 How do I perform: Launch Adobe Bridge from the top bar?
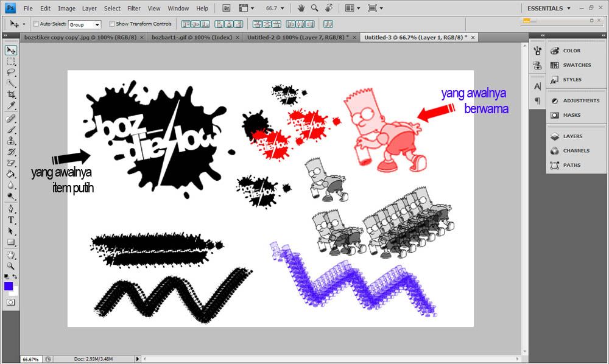coord(227,8)
